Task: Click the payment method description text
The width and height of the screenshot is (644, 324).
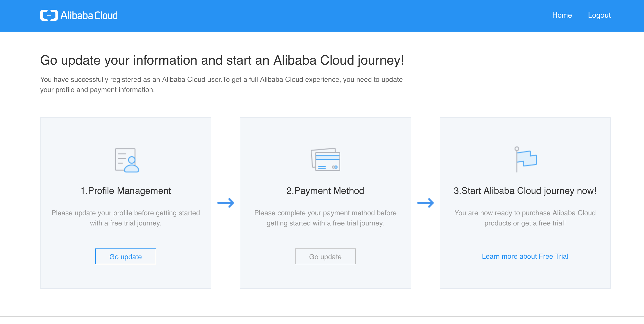Action: tap(325, 218)
